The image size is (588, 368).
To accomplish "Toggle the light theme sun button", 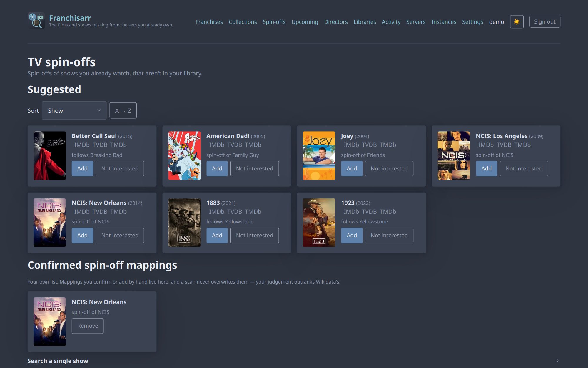I will point(517,22).
